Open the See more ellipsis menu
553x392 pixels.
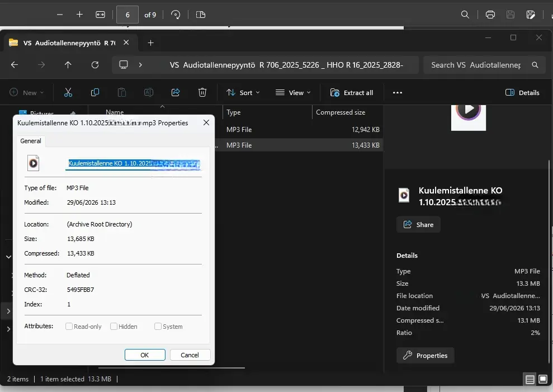click(x=398, y=92)
